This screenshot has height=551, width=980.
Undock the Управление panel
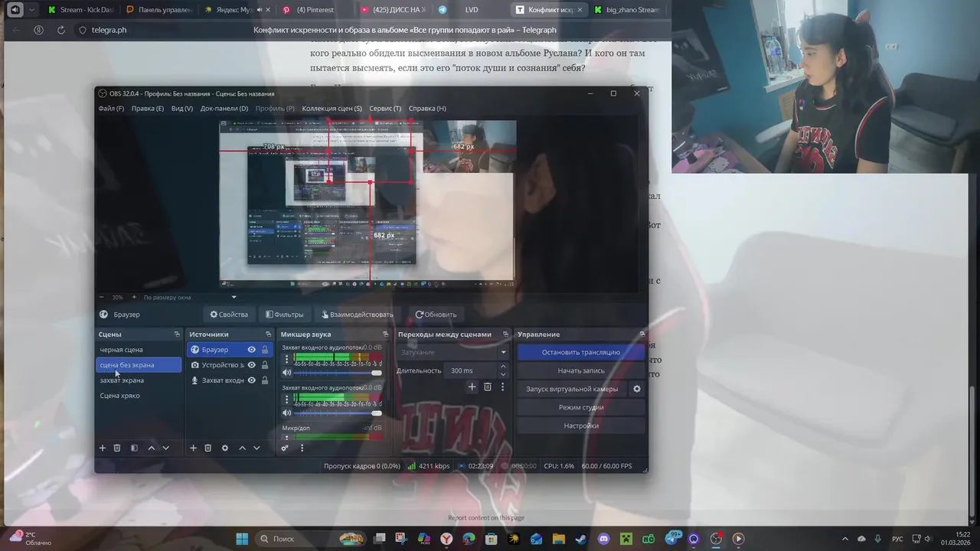point(642,334)
